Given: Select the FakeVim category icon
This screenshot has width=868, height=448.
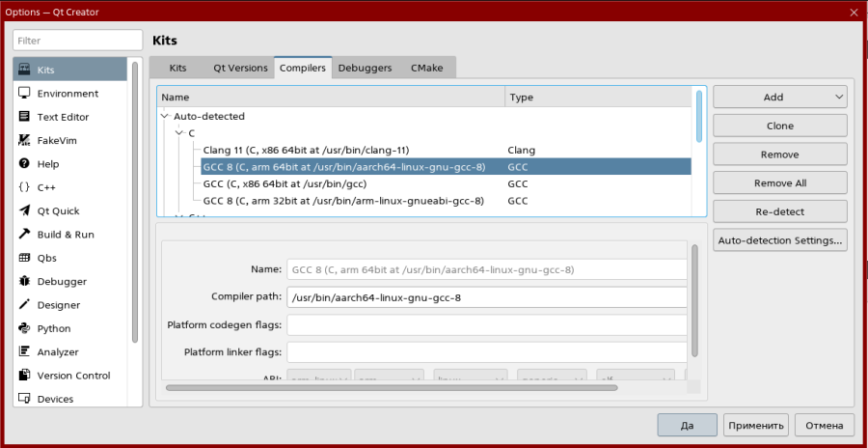Looking at the screenshot, I should 24,141.
